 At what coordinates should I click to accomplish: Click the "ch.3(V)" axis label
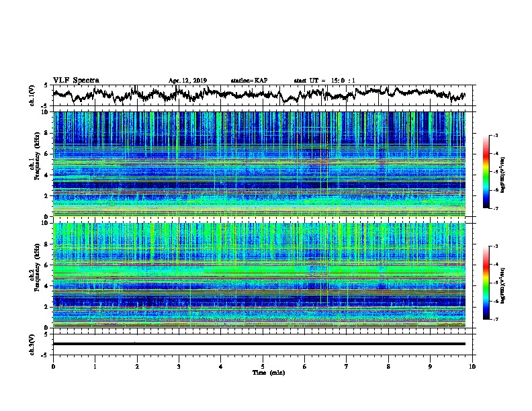32,345
